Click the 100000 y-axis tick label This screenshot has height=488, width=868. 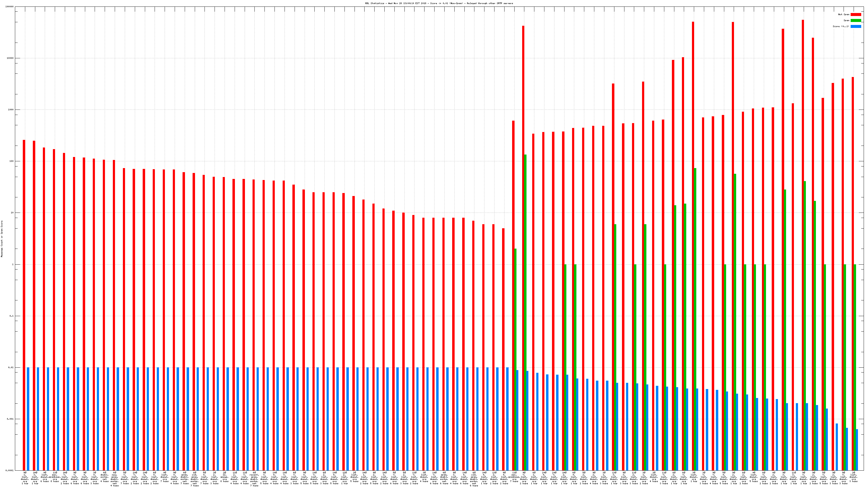(x=10, y=7)
